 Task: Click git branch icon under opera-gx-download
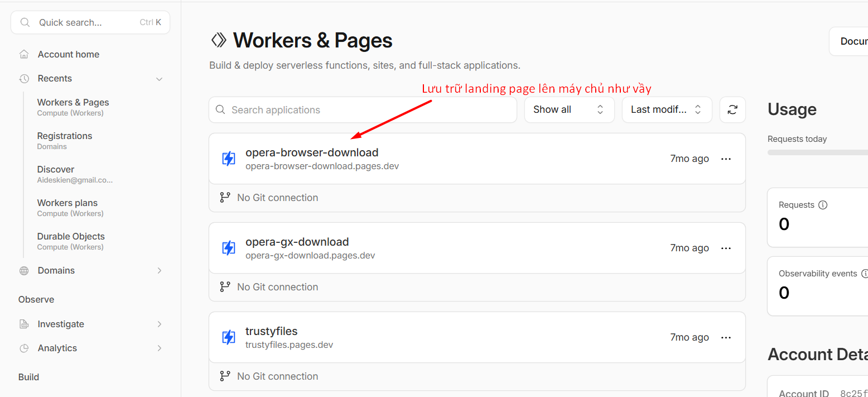click(x=225, y=287)
